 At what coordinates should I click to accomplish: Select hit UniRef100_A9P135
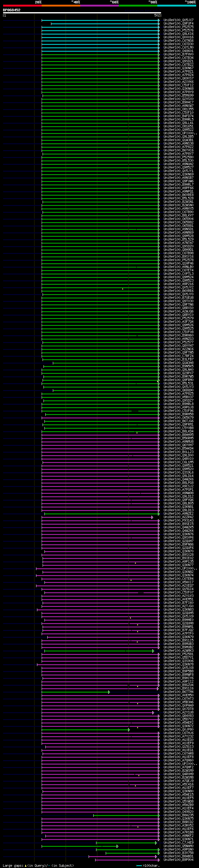178,562
